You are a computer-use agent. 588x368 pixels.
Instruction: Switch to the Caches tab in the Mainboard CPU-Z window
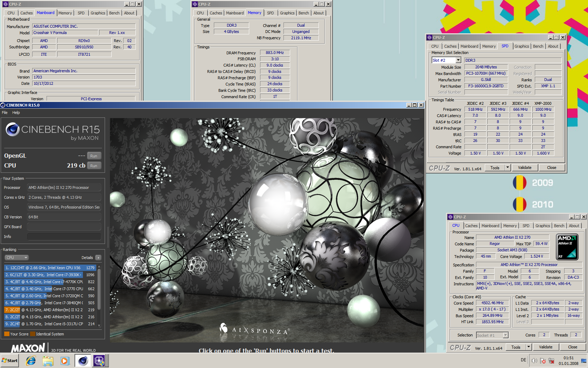[27, 13]
